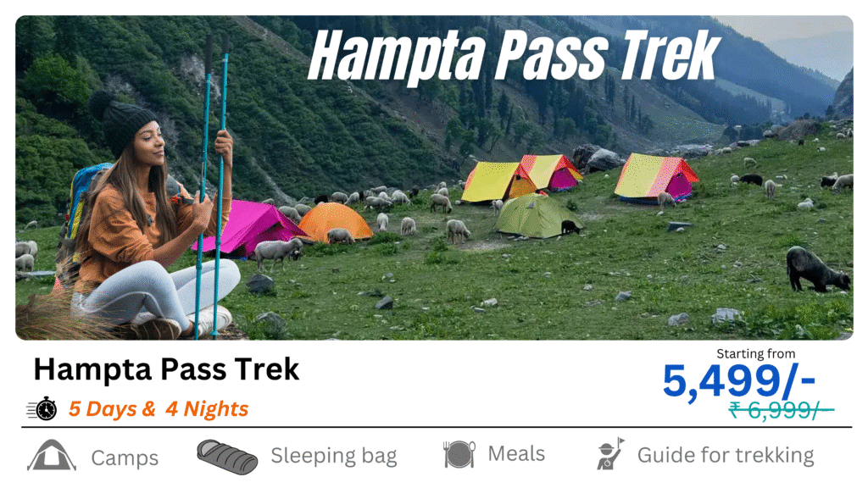Click the Starting from caption

click(x=755, y=353)
